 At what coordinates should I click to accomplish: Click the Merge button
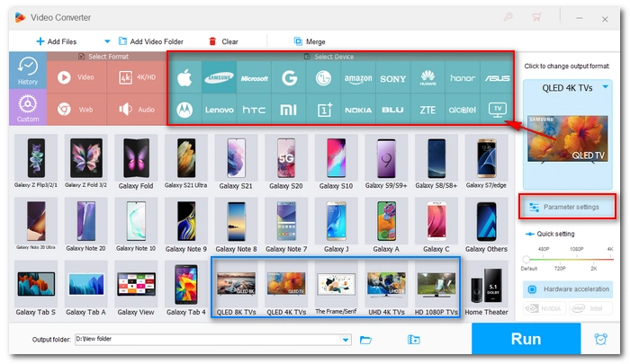[310, 41]
